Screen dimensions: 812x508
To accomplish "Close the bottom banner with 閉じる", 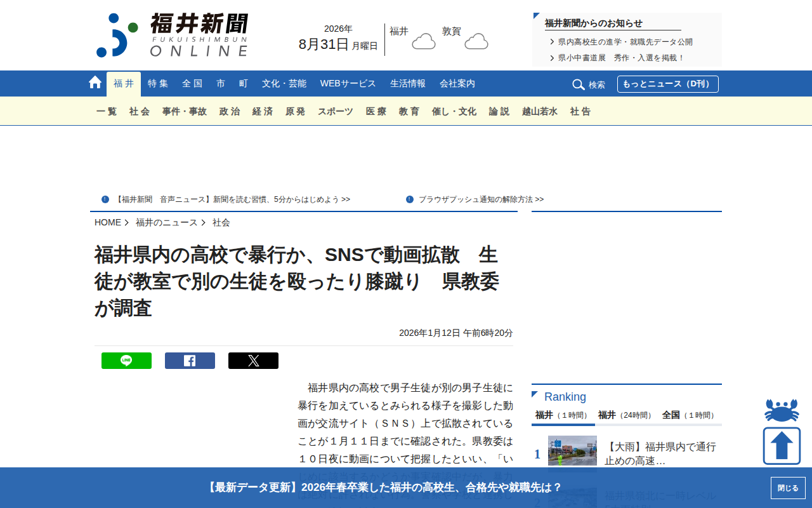I will pyautogui.click(x=788, y=488).
